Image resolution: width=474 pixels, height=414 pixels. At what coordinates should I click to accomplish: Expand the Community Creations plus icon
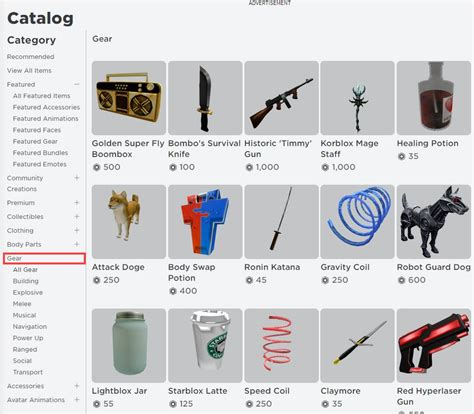click(77, 178)
